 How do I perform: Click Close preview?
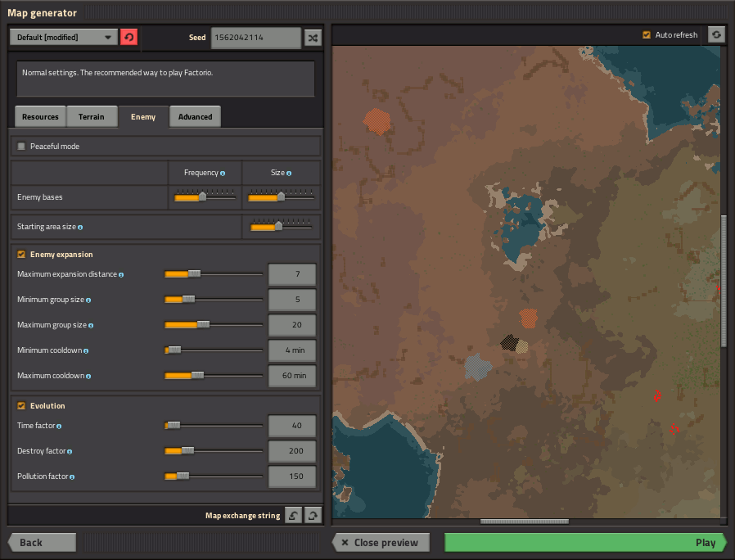click(x=381, y=543)
